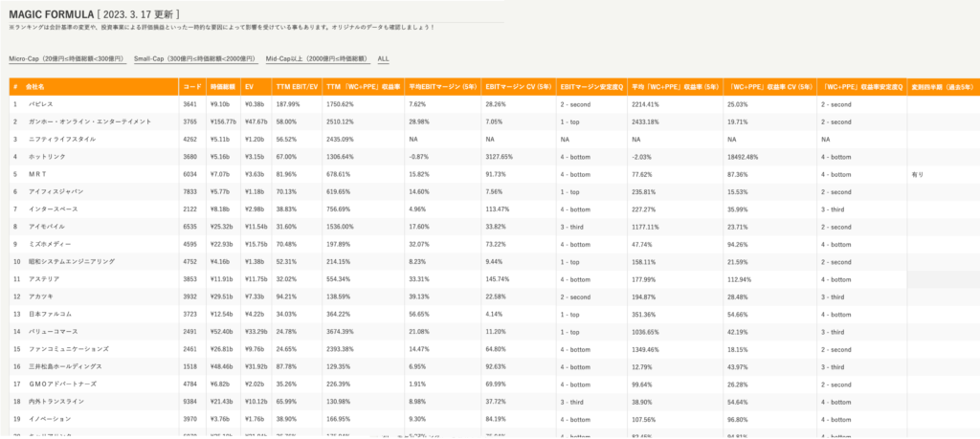Viewport: 980px width, 439px height.
Task: Click stock code 2491
Action: tap(190, 332)
